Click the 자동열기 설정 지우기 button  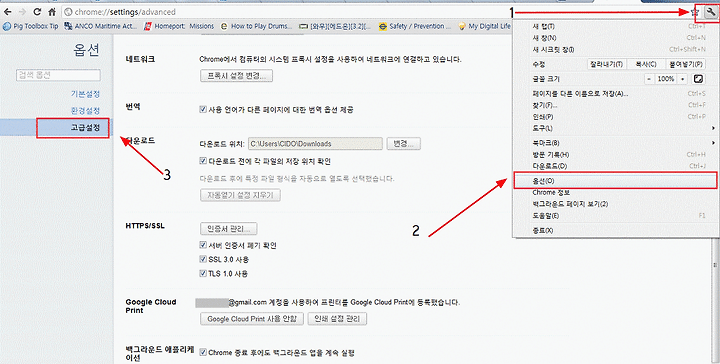pos(240,195)
